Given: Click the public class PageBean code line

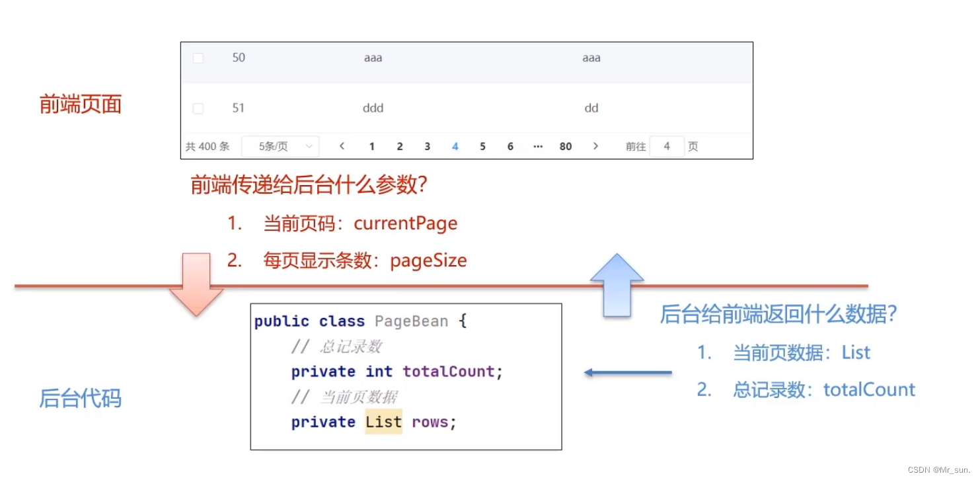Looking at the screenshot, I should point(361,321).
